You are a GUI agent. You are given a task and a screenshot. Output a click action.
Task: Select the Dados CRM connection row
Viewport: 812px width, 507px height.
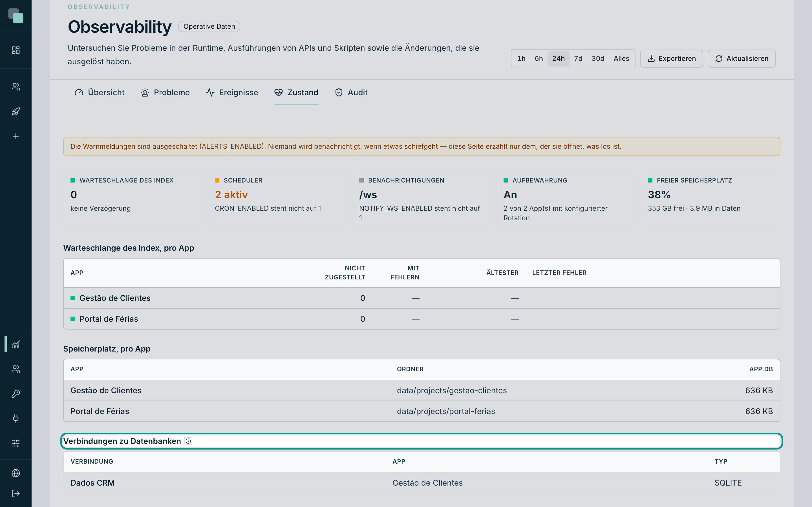tap(422, 483)
